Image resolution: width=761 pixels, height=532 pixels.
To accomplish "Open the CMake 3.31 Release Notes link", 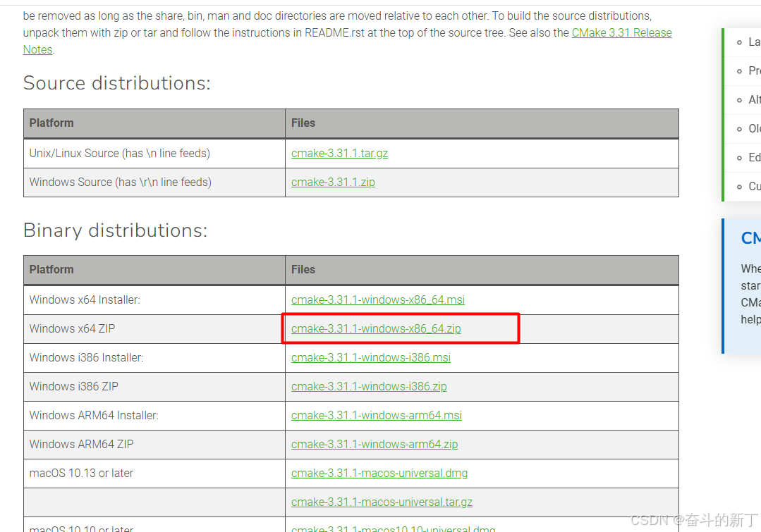I will point(622,32).
